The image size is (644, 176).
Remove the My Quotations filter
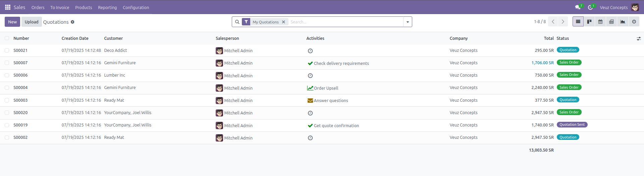pyautogui.click(x=283, y=22)
